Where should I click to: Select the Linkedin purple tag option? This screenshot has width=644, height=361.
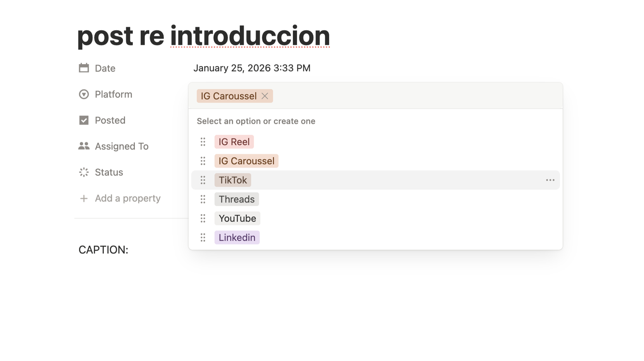(x=237, y=237)
